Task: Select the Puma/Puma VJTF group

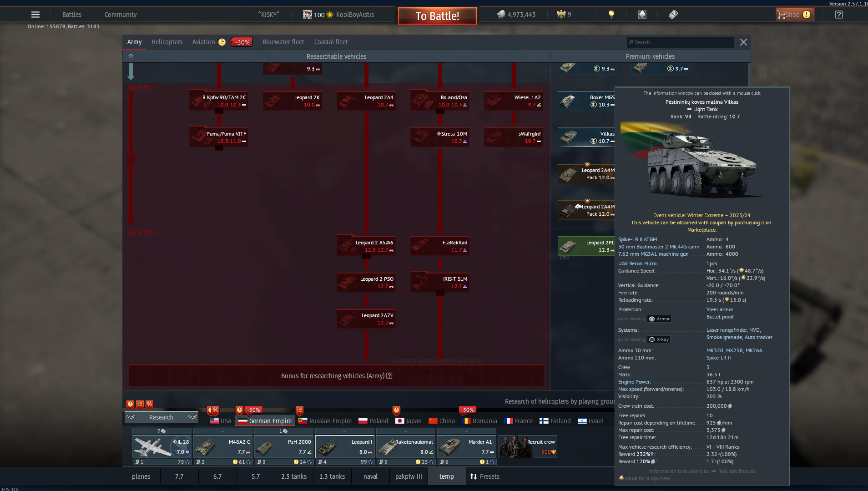Action: coord(219,137)
